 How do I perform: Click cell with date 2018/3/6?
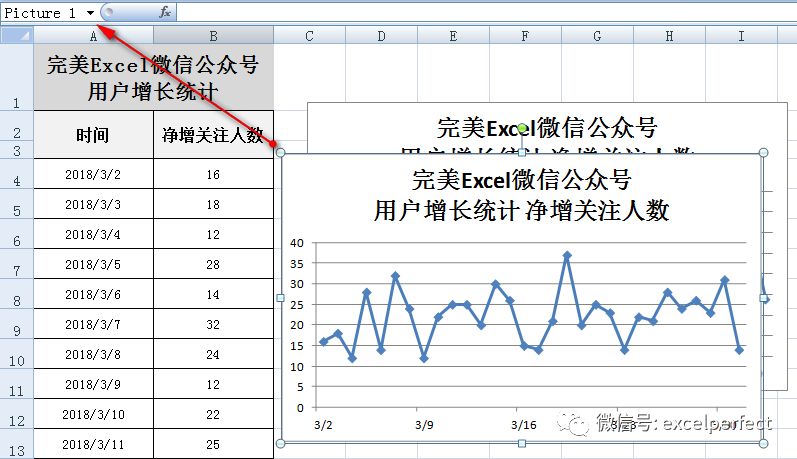tap(94, 294)
